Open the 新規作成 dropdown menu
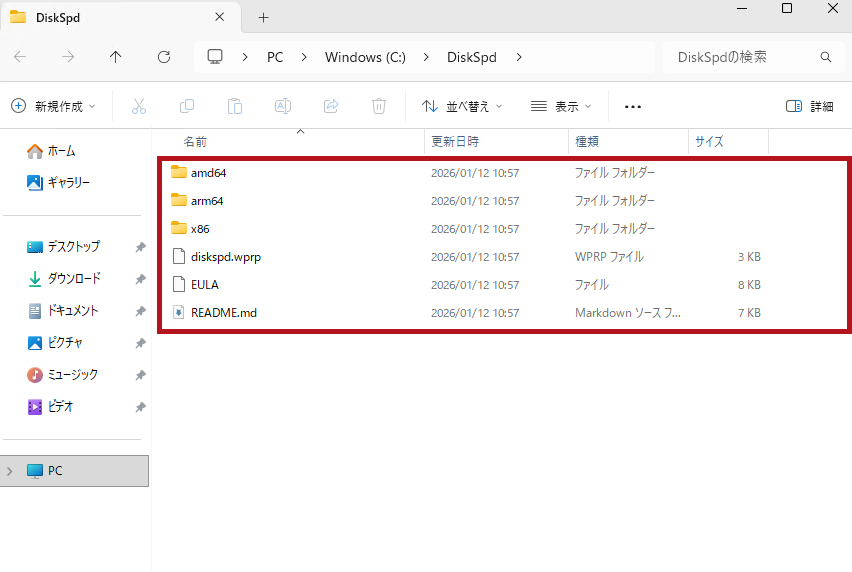Image resolution: width=852 pixels, height=572 pixels. click(x=54, y=106)
